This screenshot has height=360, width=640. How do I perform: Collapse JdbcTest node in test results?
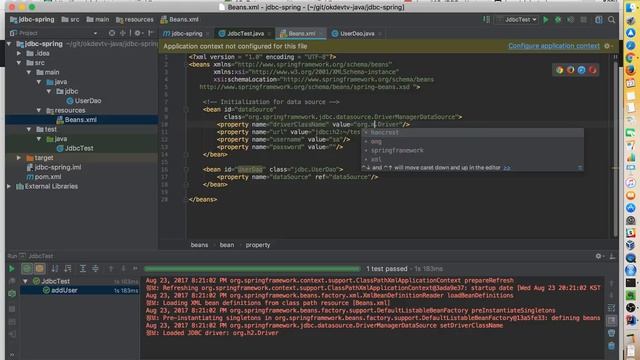(x=25, y=281)
